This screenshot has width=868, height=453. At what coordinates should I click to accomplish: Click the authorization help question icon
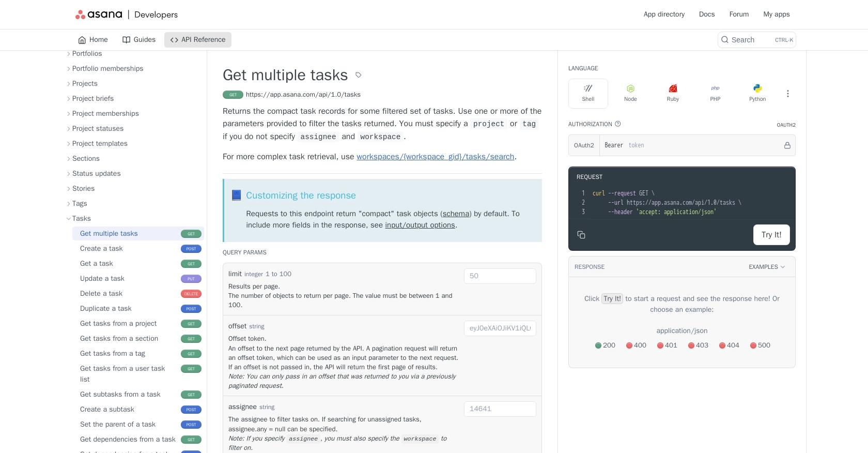(x=618, y=124)
